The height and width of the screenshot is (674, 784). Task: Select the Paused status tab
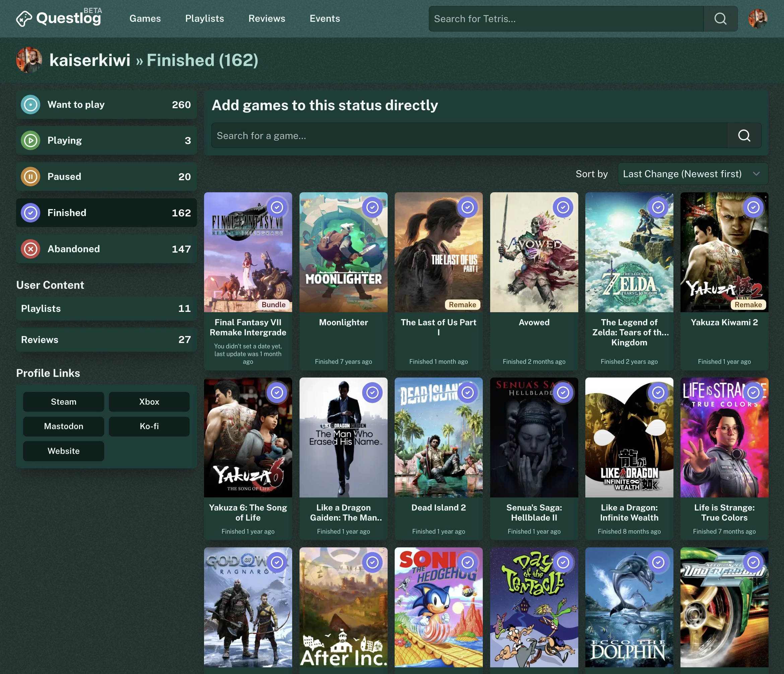(106, 177)
